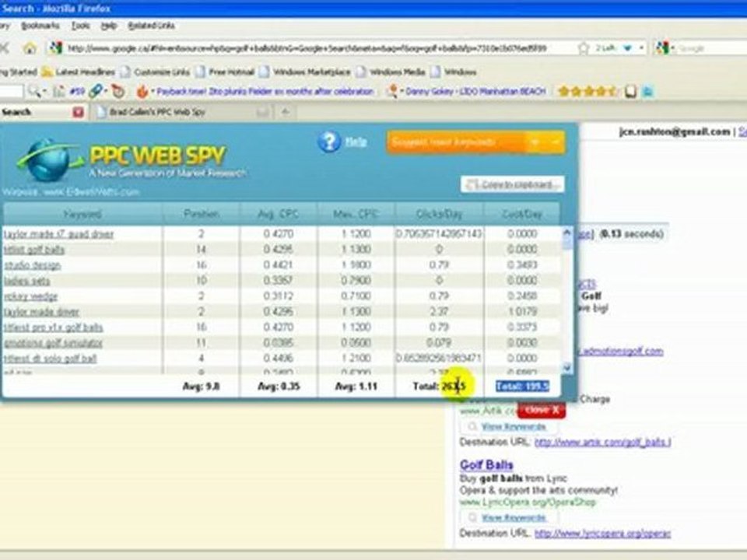Open the Windows Media bookmark

[391, 72]
